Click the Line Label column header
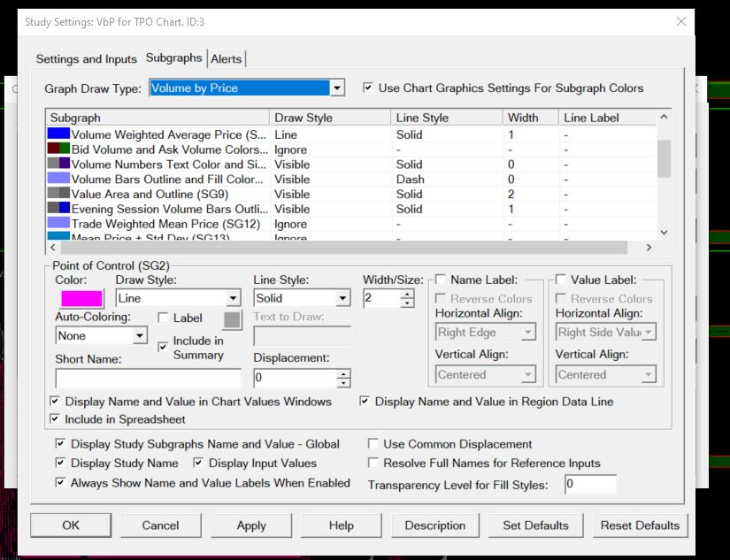 (608, 118)
